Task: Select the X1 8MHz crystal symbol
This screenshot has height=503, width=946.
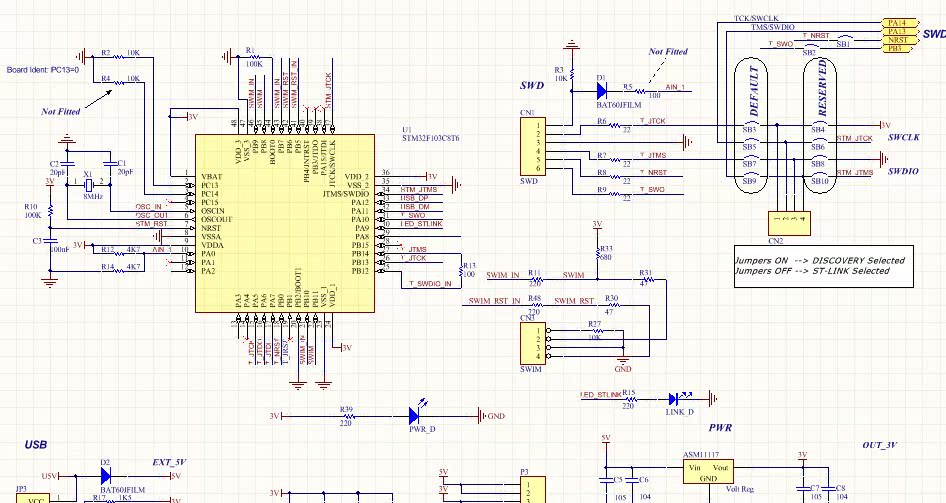Action: [x=89, y=184]
